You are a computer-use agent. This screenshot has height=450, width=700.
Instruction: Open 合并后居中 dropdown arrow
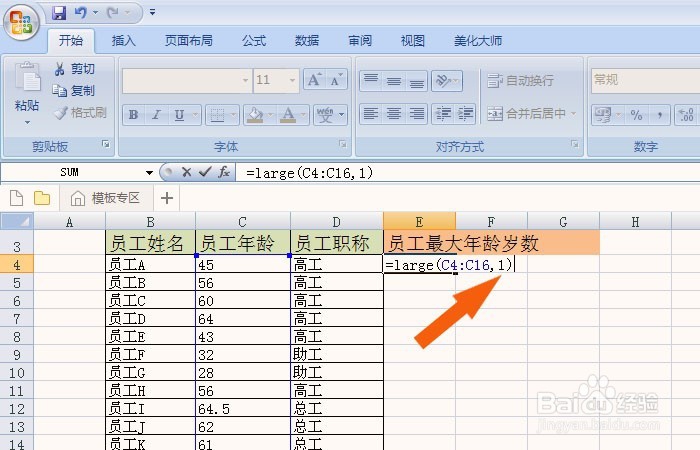(574, 113)
